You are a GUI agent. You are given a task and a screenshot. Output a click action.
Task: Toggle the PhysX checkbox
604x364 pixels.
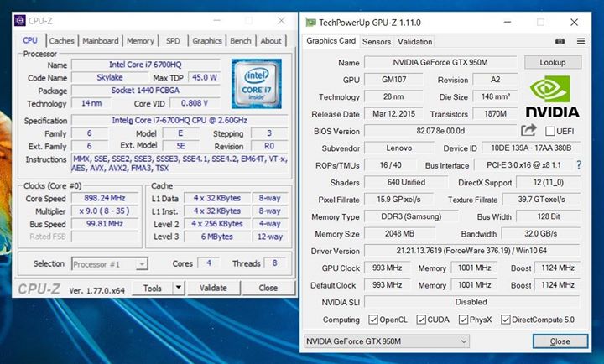pos(463,320)
